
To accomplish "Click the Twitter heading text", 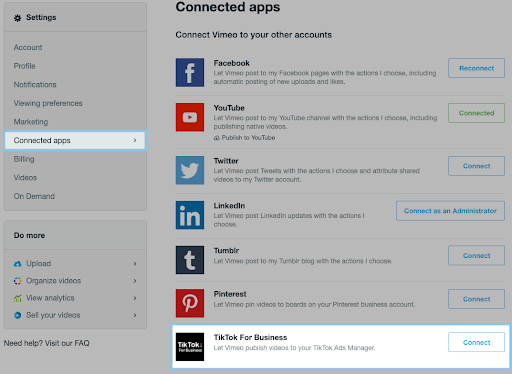I will coord(226,161).
